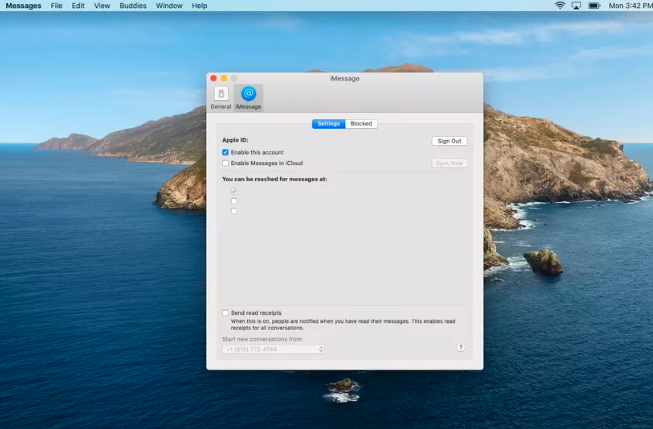The image size is (653, 429).
Task: Open the File menu
Action: [56, 6]
